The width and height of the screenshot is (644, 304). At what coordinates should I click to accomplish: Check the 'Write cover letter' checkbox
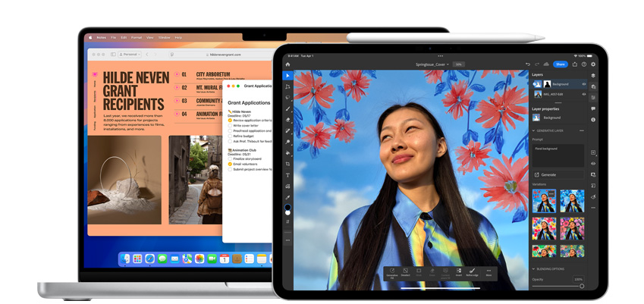[x=231, y=126]
